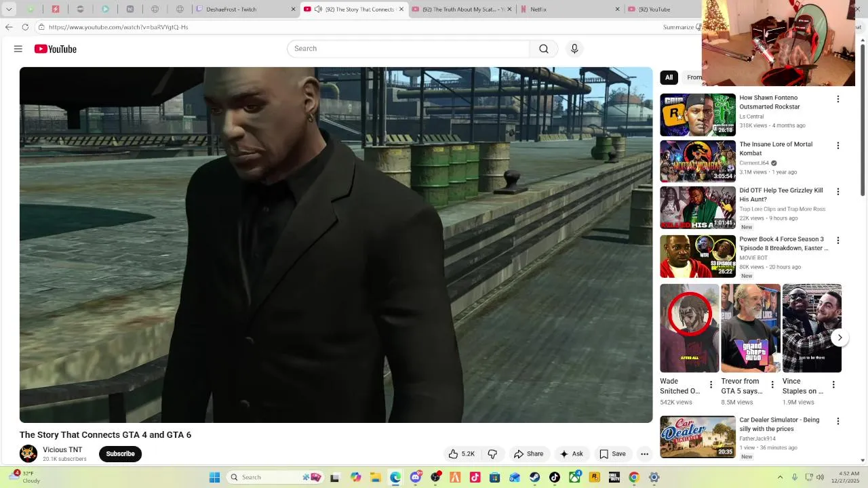Open Vicious TNT channel avatar
This screenshot has height=488, width=868.
point(28,453)
